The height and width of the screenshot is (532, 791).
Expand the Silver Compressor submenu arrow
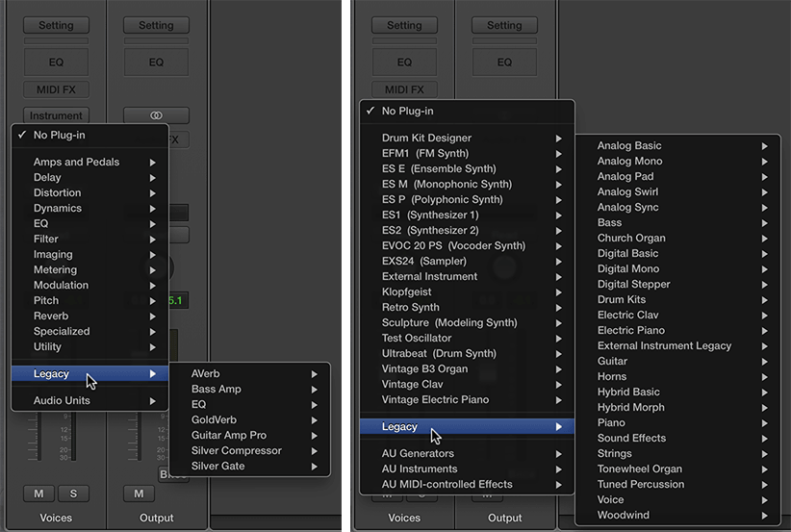point(315,451)
